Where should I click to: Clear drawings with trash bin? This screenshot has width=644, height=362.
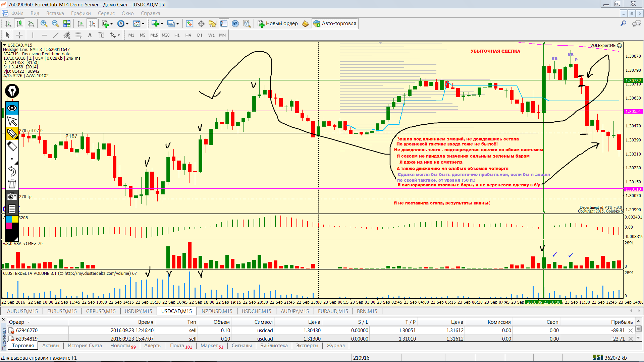point(12,184)
